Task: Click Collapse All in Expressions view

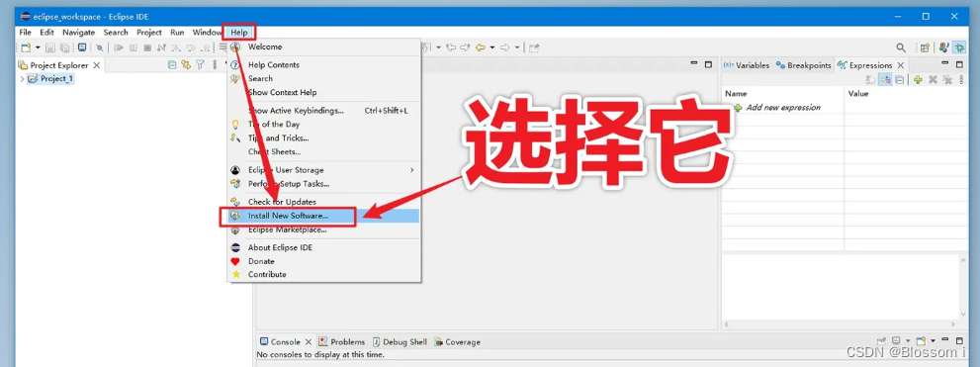Action: click(899, 79)
